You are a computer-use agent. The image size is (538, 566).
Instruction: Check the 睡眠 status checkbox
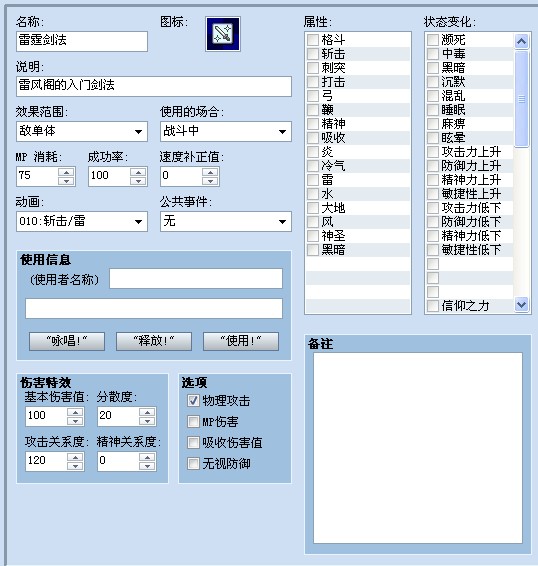pos(433,110)
